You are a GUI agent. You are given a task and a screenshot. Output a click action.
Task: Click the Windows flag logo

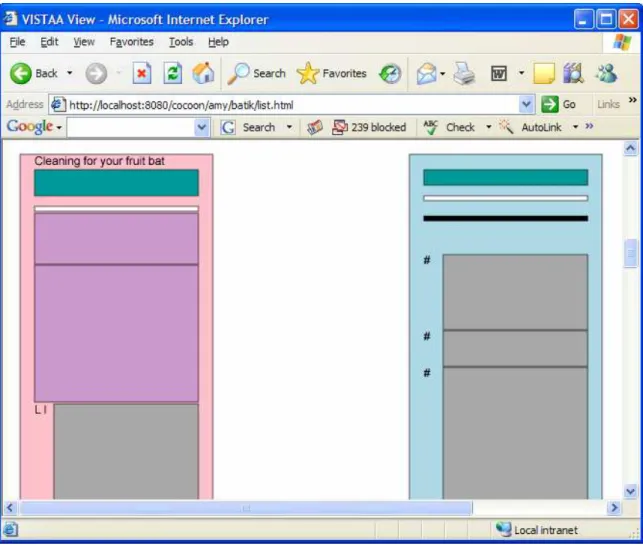click(622, 42)
